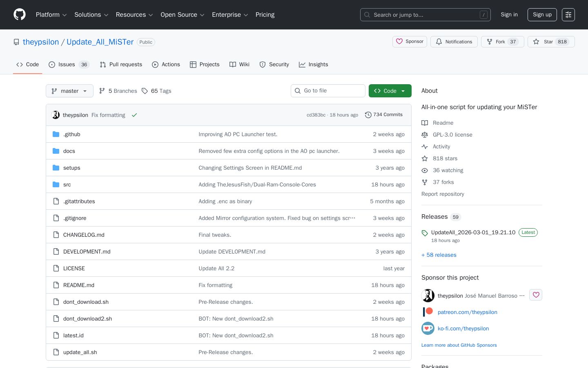This screenshot has height=368, width=588.
Task: Go to the GitHub homepage logo
Action: (x=20, y=15)
